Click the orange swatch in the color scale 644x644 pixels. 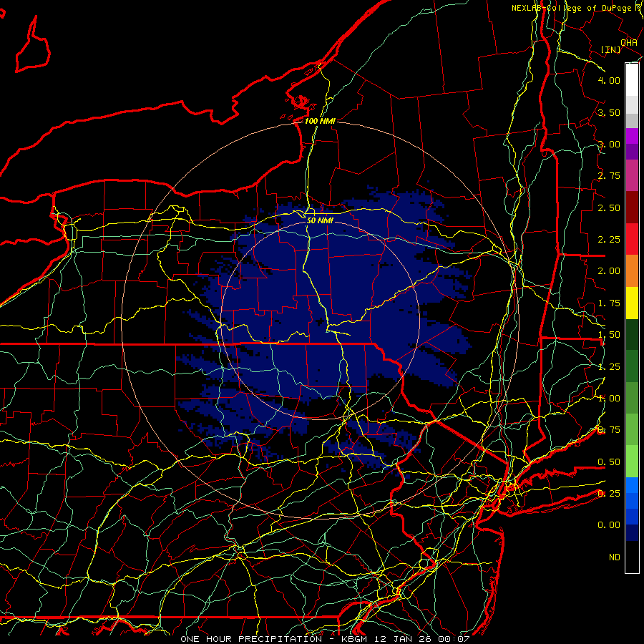coord(632,271)
